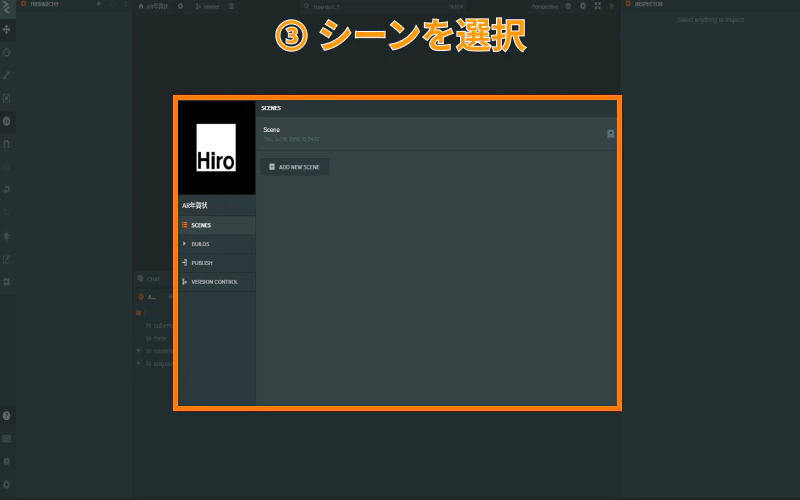Click the master branch button
This screenshot has height=500, width=800.
[x=208, y=7]
